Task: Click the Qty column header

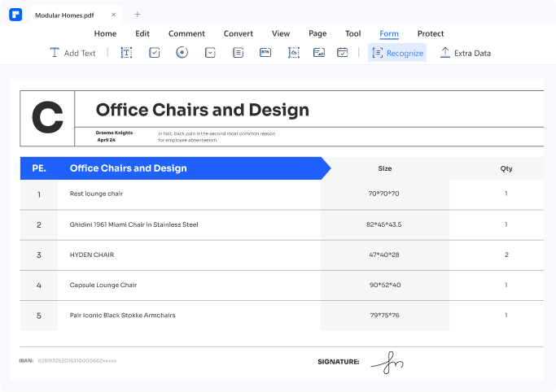Action: pos(506,168)
